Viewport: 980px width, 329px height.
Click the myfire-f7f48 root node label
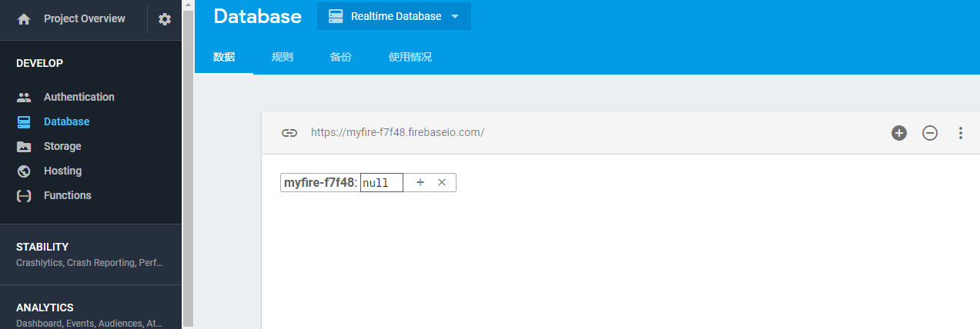(319, 183)
